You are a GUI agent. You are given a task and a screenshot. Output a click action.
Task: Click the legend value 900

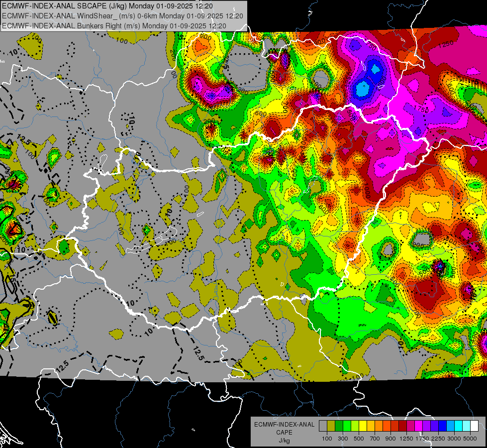[x=390, y=439]
